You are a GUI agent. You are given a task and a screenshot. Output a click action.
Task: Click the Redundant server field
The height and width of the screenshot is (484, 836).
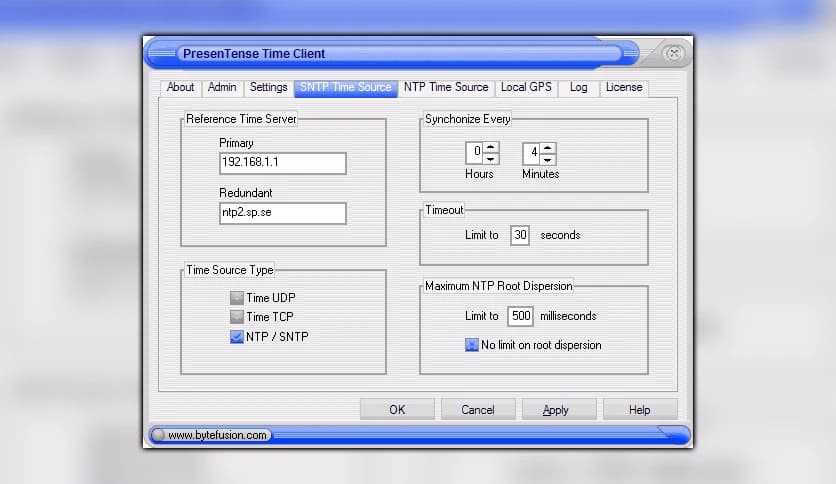(x=283, y=213)
